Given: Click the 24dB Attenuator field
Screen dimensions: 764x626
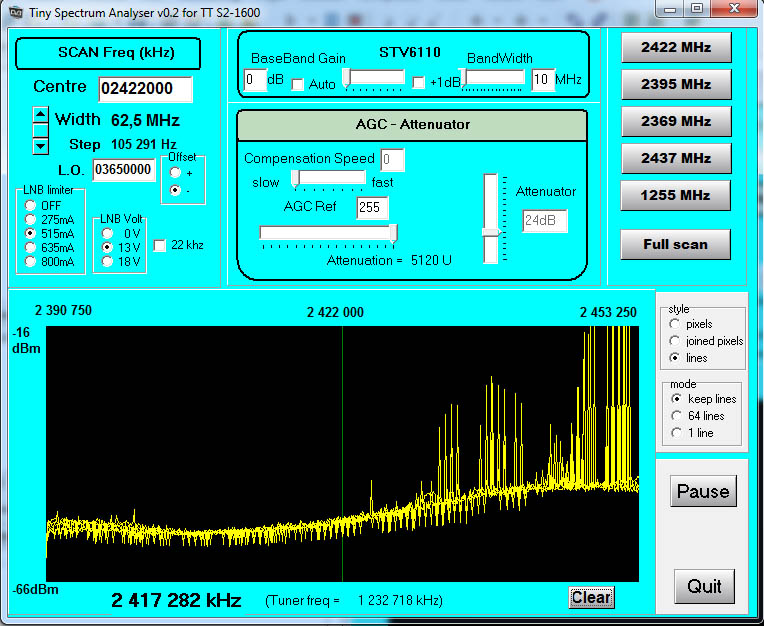Looking at the screenshot, I should click(x=545, y=221).
